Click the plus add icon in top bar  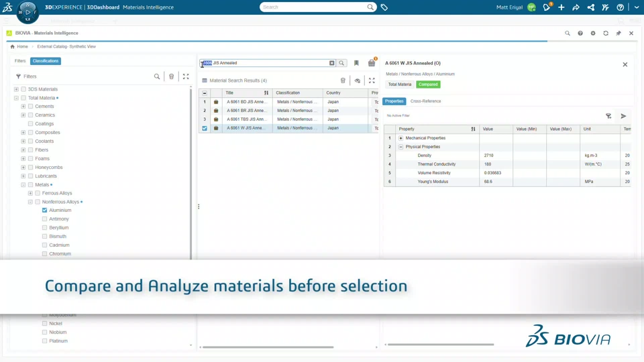(x=561, y=7)
